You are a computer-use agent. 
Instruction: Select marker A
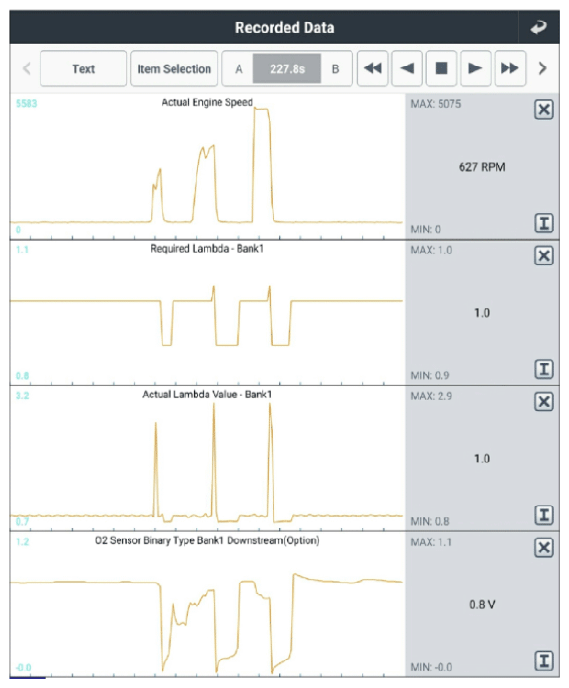(239, 69)
